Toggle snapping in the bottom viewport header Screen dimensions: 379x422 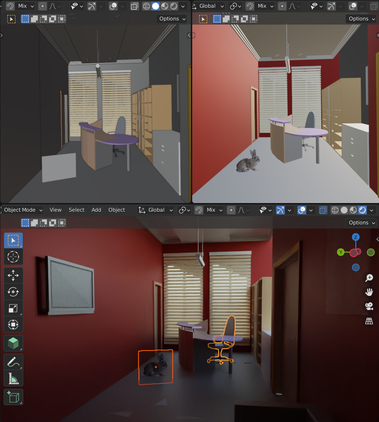pos(199,210)
